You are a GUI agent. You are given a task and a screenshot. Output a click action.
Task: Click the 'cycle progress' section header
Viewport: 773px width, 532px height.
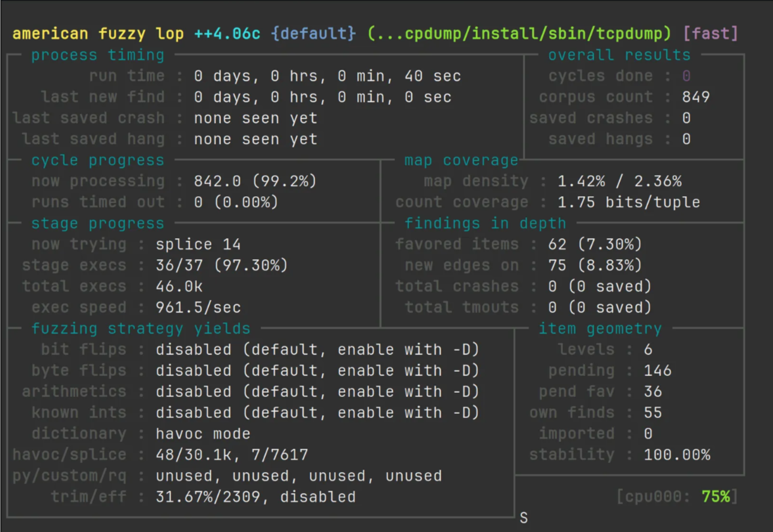[98, 161]
